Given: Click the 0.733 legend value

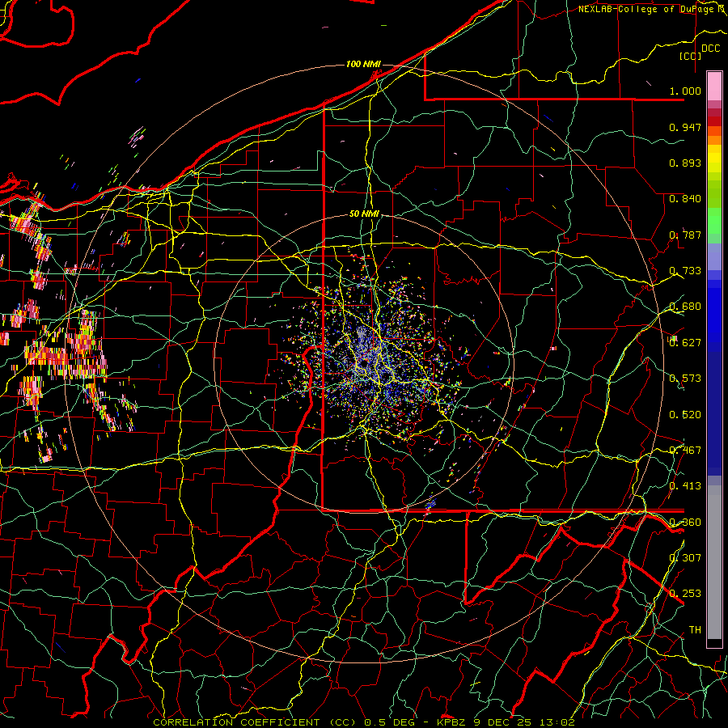Looking at the screenshot, I should coord(685,271).
